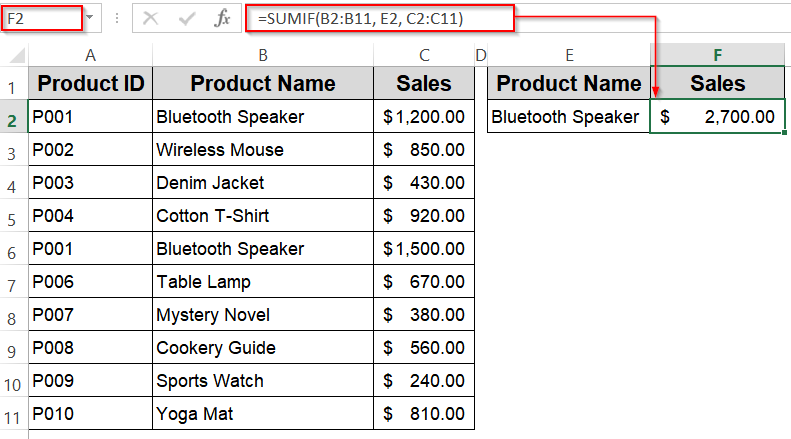Select column F header
The image size is (791, 439).
(718, 54)
